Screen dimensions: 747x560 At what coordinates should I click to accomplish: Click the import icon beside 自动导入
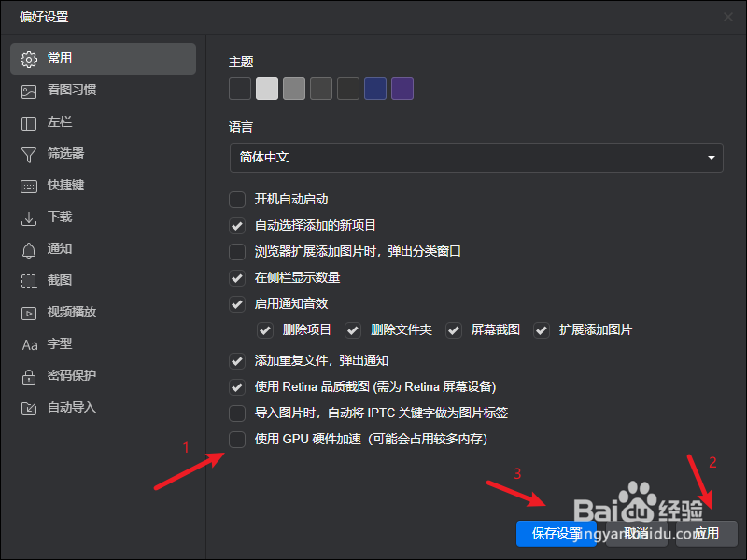[x=29, y=409]
